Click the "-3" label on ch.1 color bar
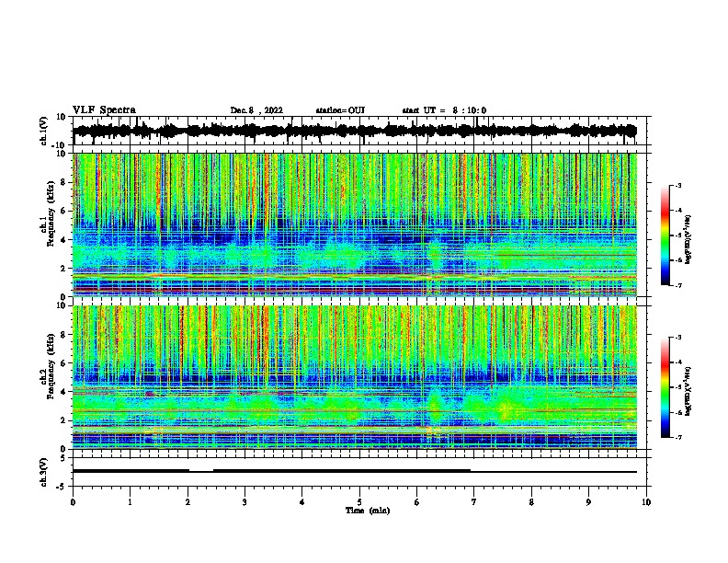 [677, 185]
